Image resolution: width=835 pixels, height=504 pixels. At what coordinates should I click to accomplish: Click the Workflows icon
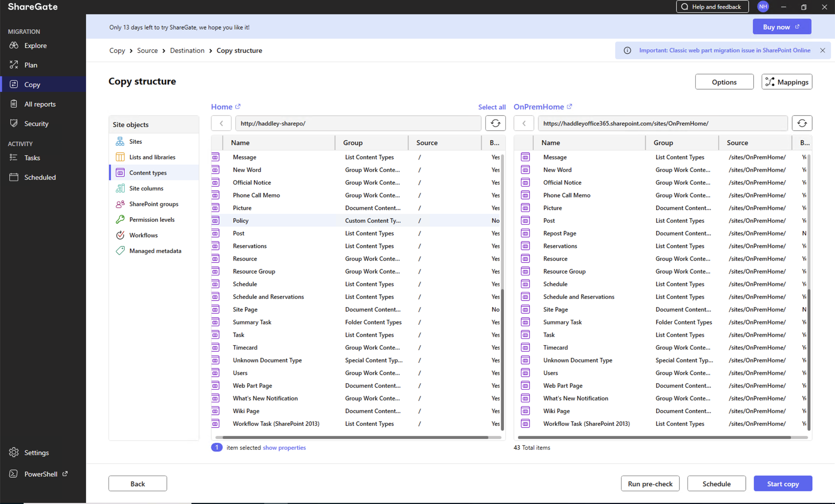[x=120, y=235]
